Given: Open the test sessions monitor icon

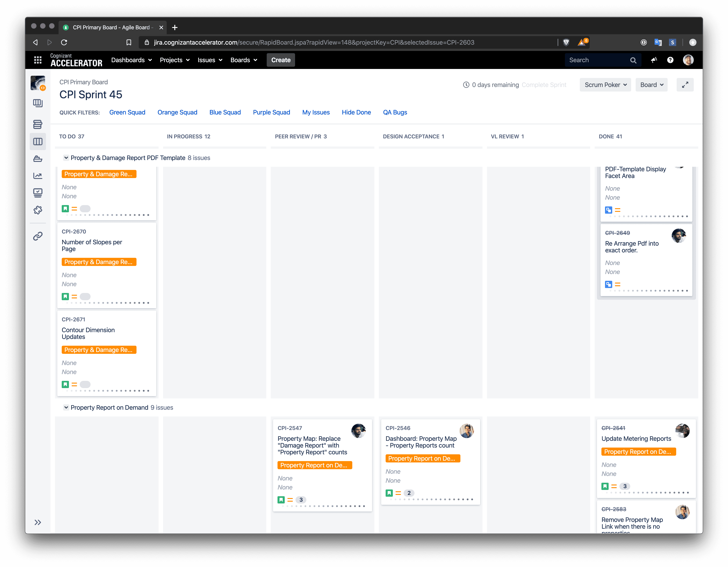Looking at the screenshot, I should coord(38,193).
